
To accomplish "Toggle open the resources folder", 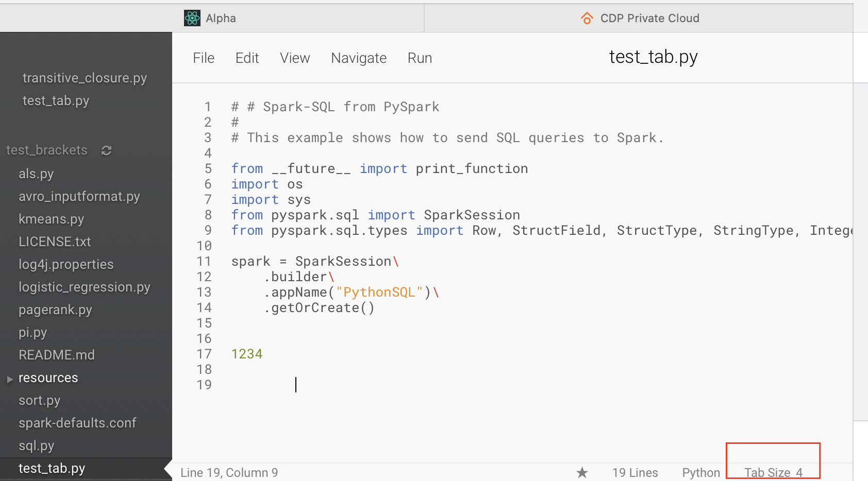I will click(10, 379).
